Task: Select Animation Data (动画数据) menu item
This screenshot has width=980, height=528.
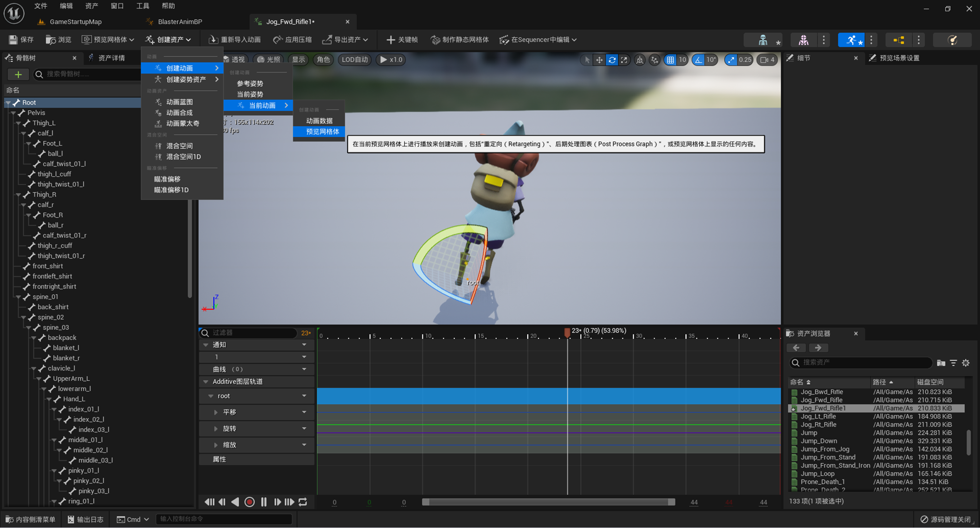Action: click(x=319, y=121)
